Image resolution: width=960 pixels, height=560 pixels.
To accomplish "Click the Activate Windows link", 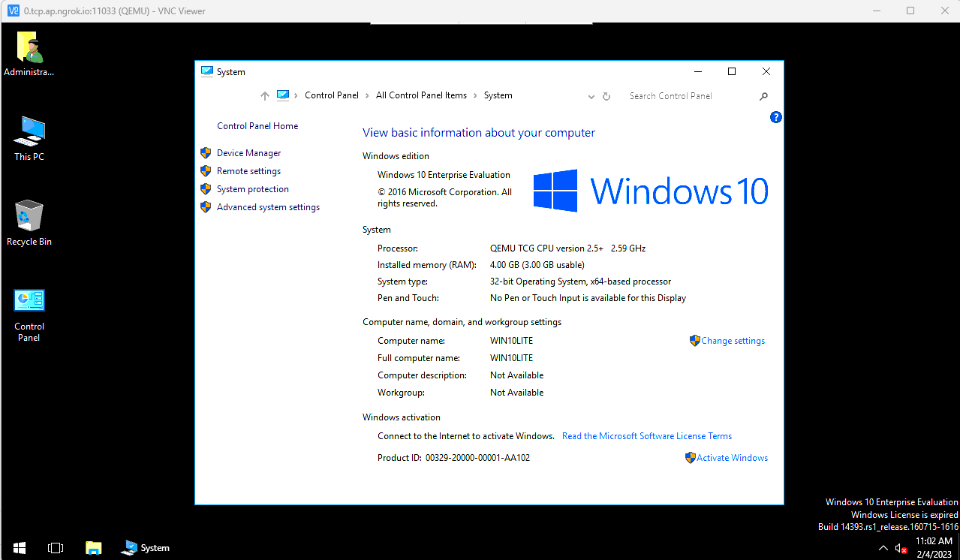I will tap(732, 458).
